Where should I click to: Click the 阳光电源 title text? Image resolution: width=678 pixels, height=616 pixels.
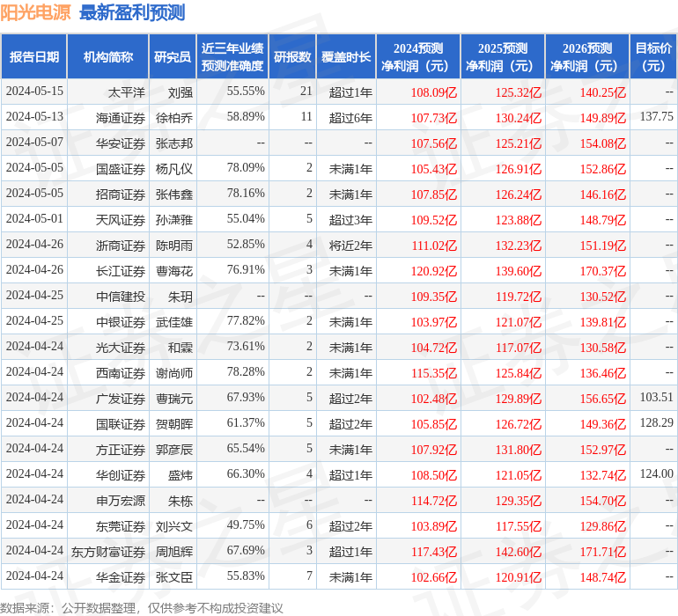[x=35, y=12]
